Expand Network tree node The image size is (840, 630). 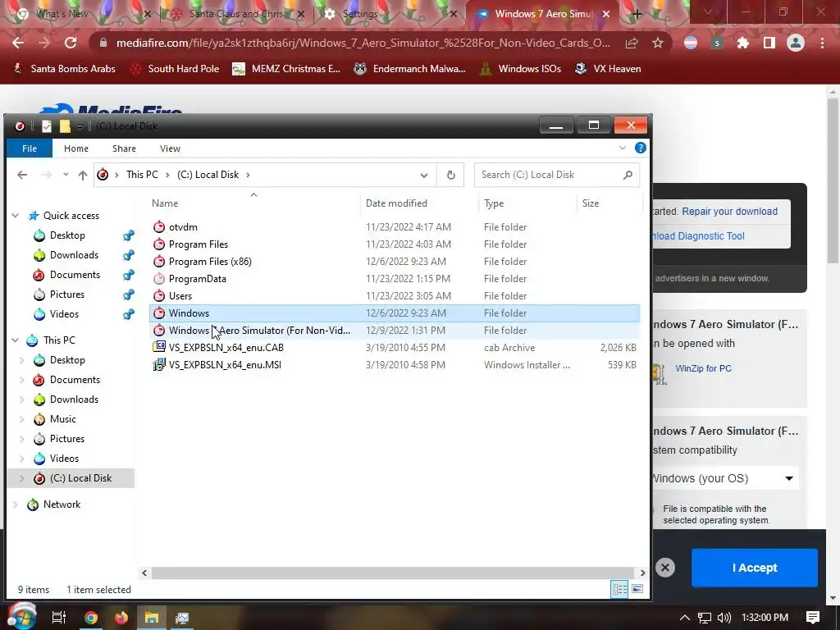tap(16, 504)
